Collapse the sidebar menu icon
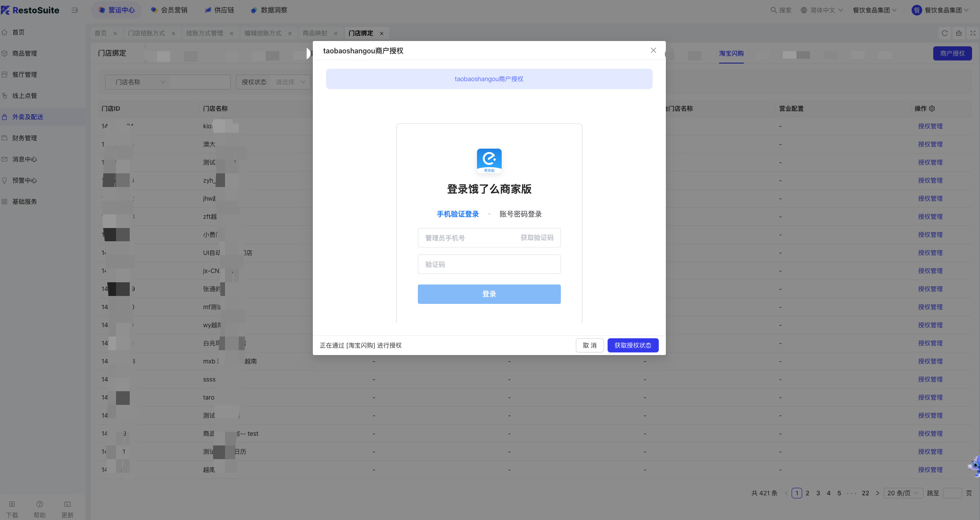The width and height of the screenshot is (980, 520). point(75,10)
